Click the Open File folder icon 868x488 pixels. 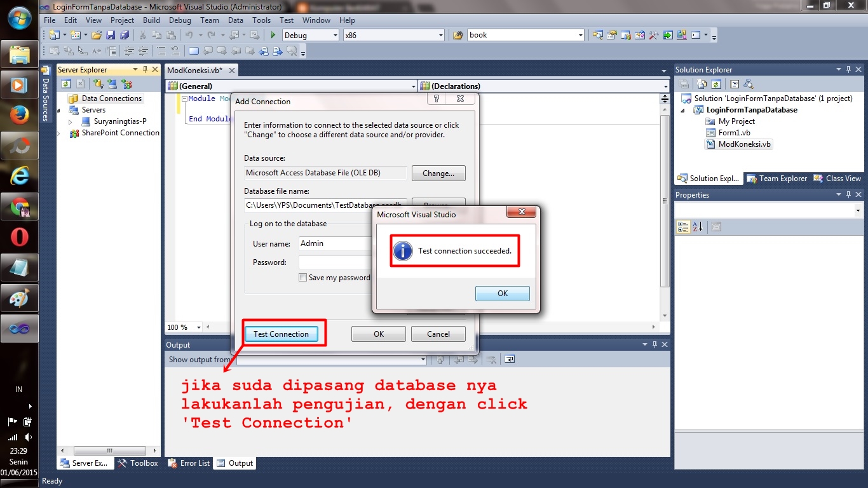pos(97,36)
